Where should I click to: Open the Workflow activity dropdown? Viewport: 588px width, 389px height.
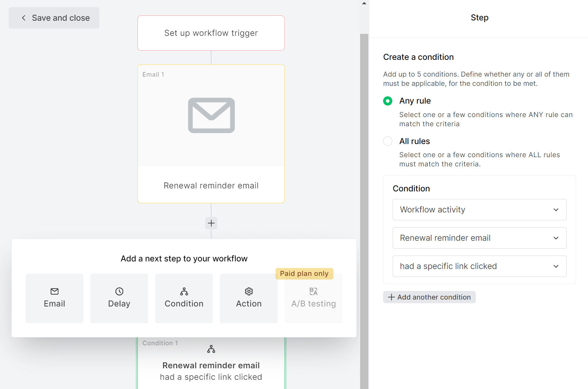coord(479,210)
